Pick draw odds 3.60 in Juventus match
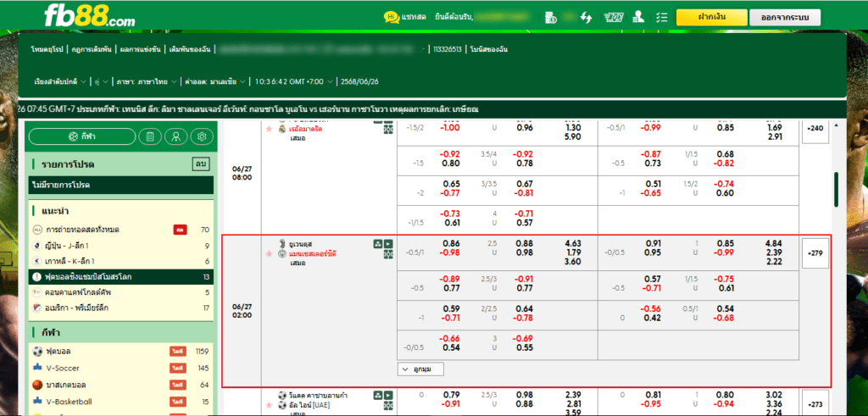Screen dimensions: 868x416 572,263
